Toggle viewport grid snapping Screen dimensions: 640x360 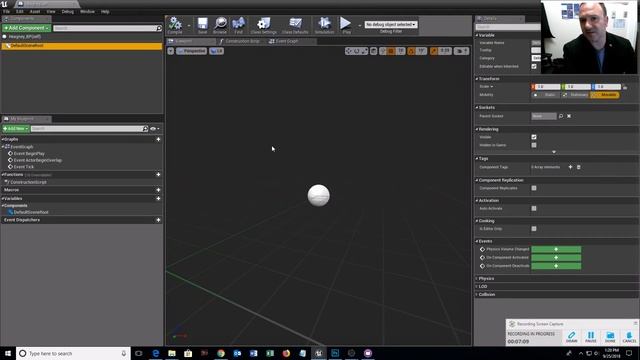click(391, 51)
